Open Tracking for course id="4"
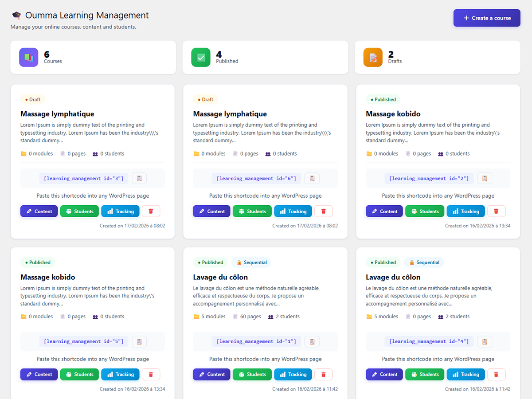This screenshot has height=399, width=532. 465,375
